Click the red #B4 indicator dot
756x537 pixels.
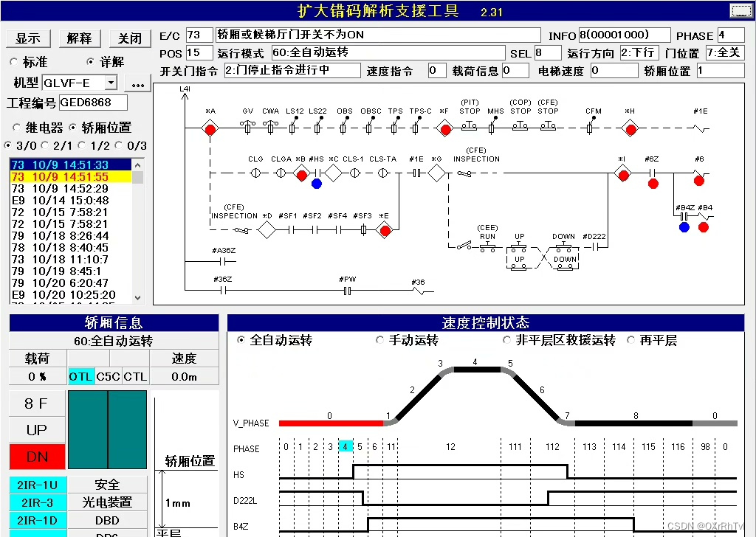coord(704,227)
